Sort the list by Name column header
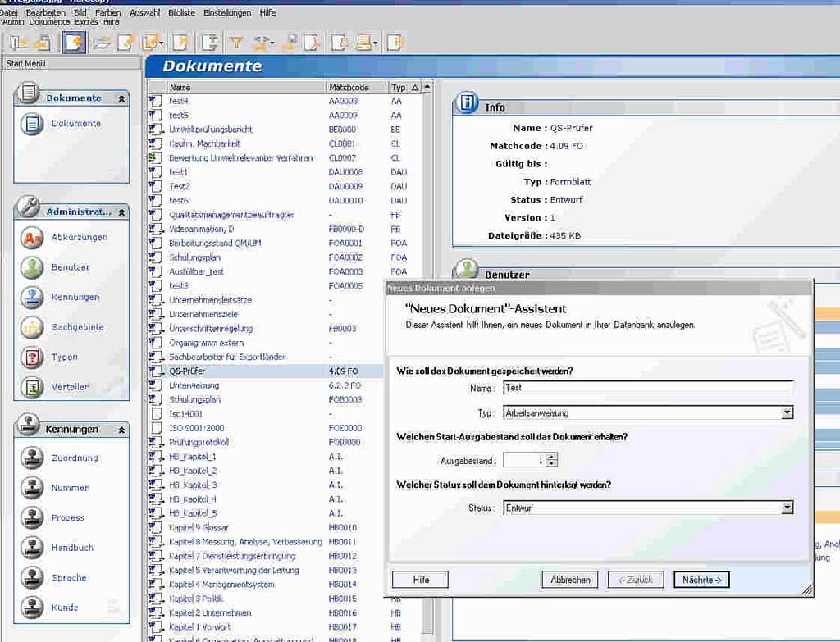Screen dimensions: 840x642 coord(246,87)
